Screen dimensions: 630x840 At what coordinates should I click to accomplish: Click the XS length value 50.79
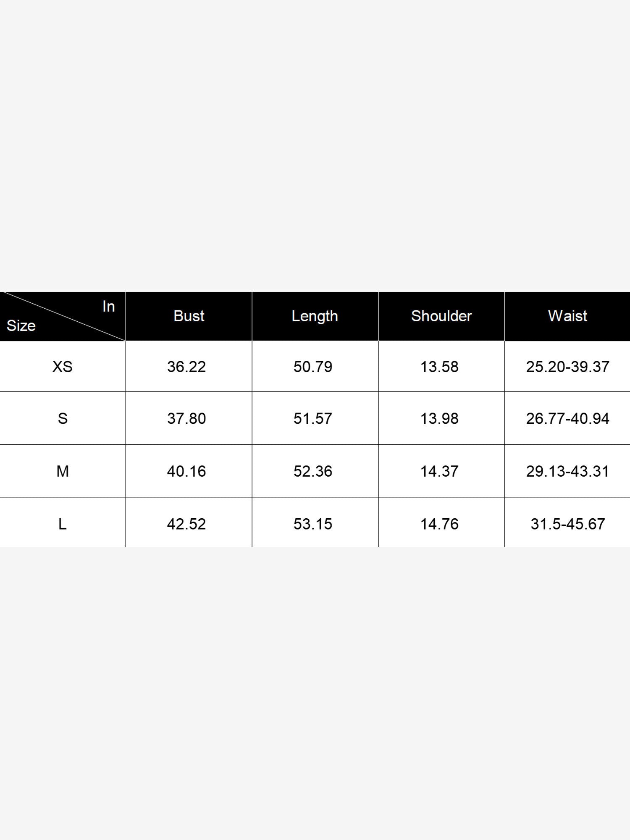pyautogui.click(x=313, y=367)
